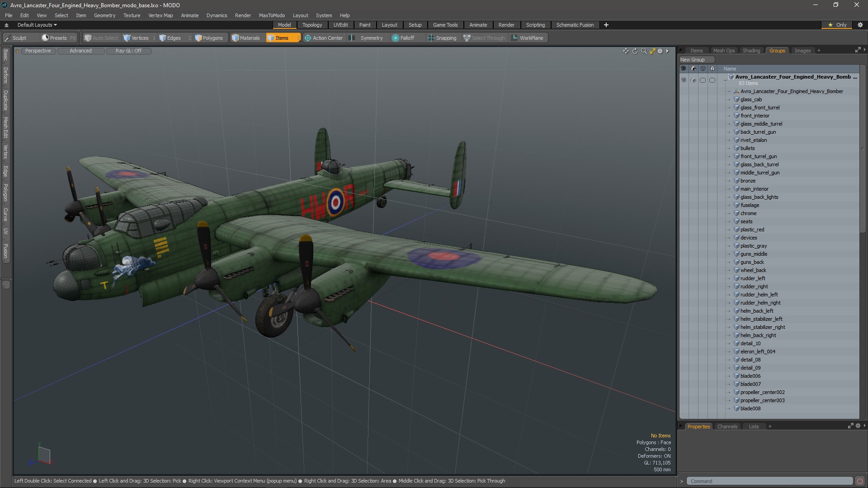Click the viewport axis orientation gizmo
The image size is (868, 488).
pyautogui.click(x=41, y=455)
